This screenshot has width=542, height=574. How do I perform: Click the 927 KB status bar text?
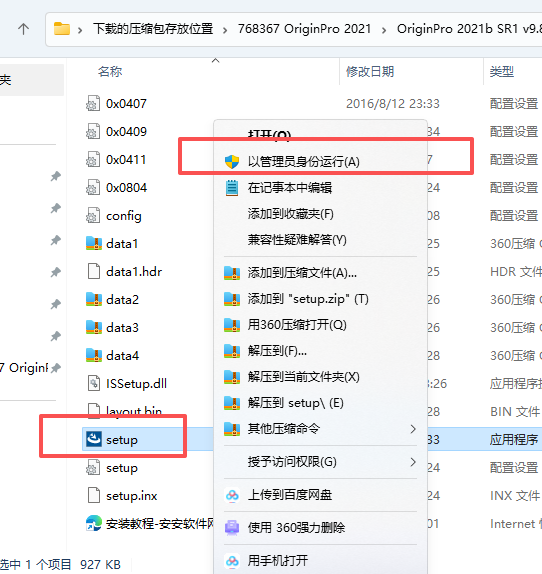pyautogui.click(x=100, y=564)
